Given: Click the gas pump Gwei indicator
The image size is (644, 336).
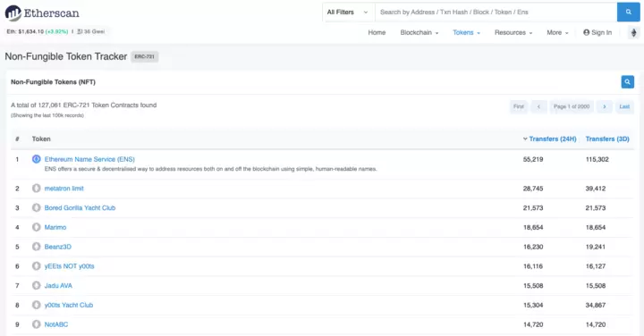Looking at the screenshot, I should (90, 31).
